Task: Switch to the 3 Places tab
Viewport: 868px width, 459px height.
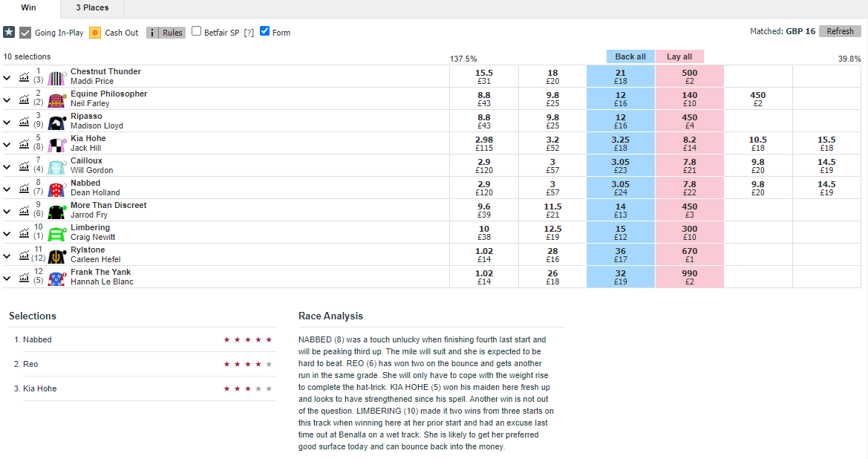Action: coord(92,7)
